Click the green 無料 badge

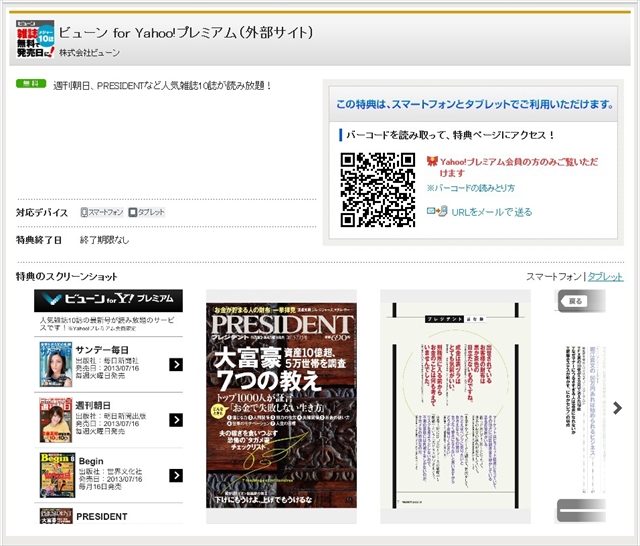click(x=31, y=84)
